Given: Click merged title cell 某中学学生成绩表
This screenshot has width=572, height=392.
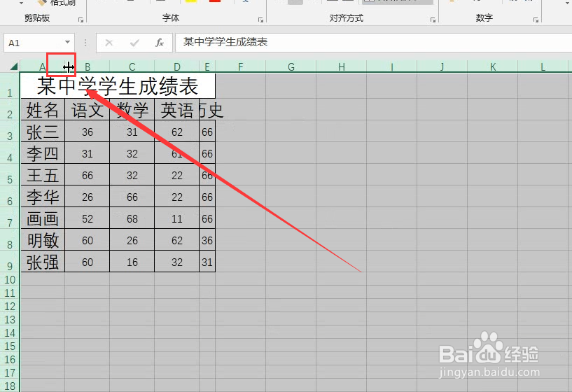Looking at the screenshot, I should click(x=118, y=86).
